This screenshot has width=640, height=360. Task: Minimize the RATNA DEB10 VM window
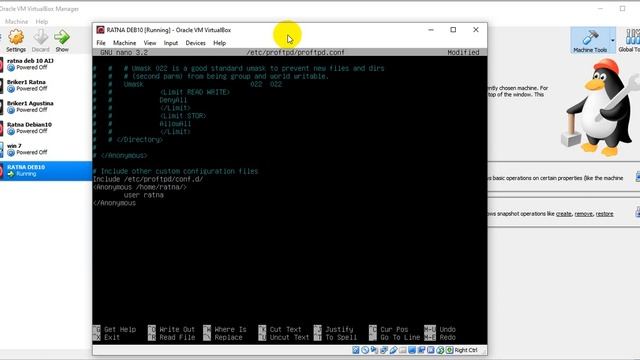coord(431,30)
